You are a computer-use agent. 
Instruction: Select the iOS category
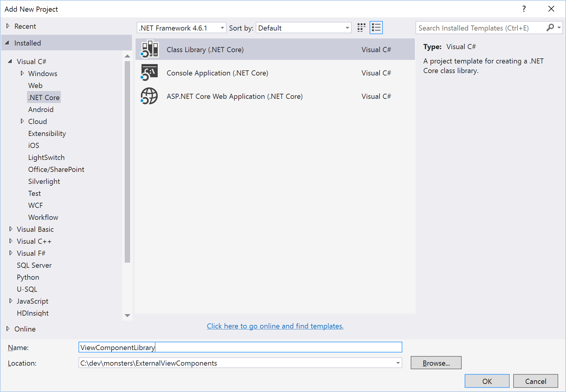click(34, 145)
